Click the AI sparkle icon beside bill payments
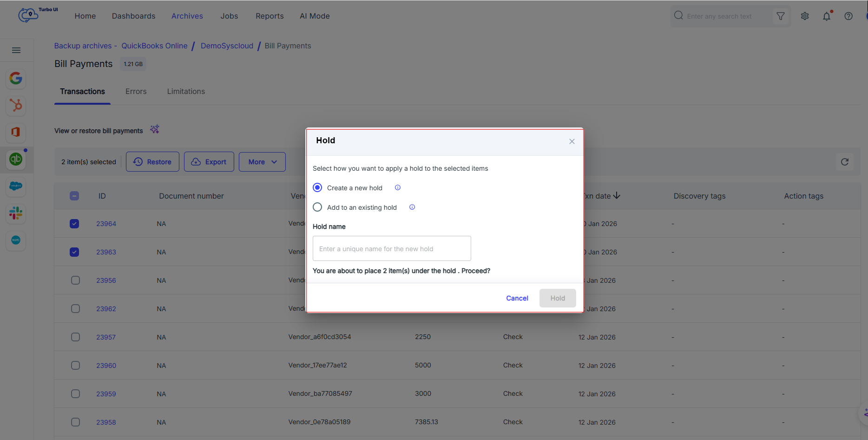This screenshot has height=440, width=868. (155, 129)
